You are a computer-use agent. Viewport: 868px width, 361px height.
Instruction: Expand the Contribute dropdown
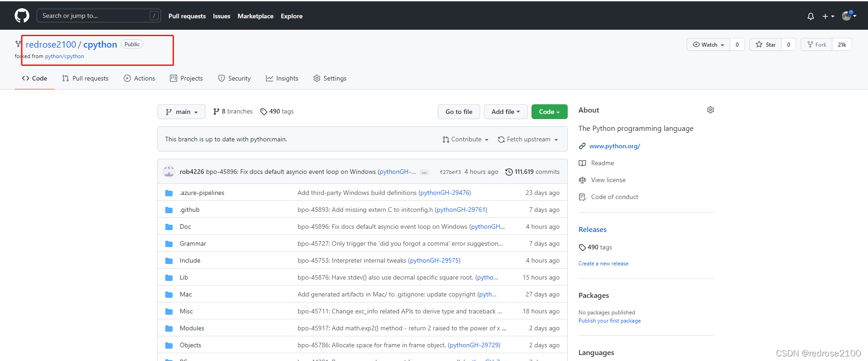[x=466, y=139]
